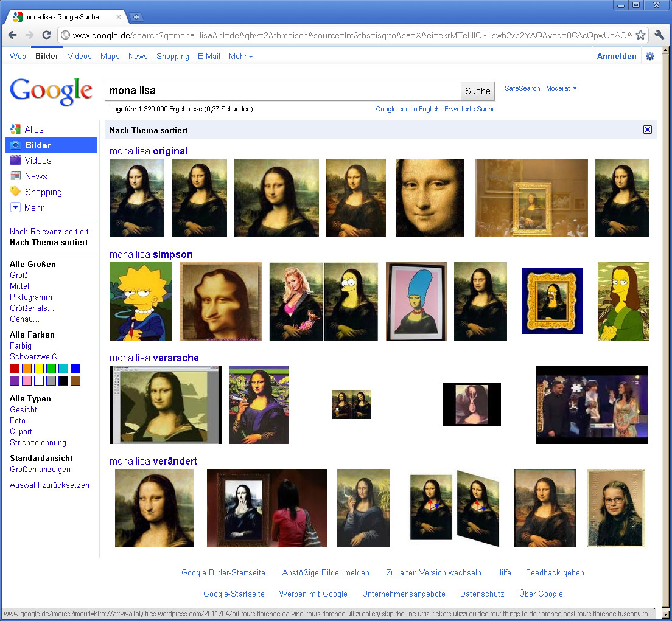672x621 pixels.
Task: Filter by Schwarzweiß
Action: pyautogui.click(x=33, y=357)
